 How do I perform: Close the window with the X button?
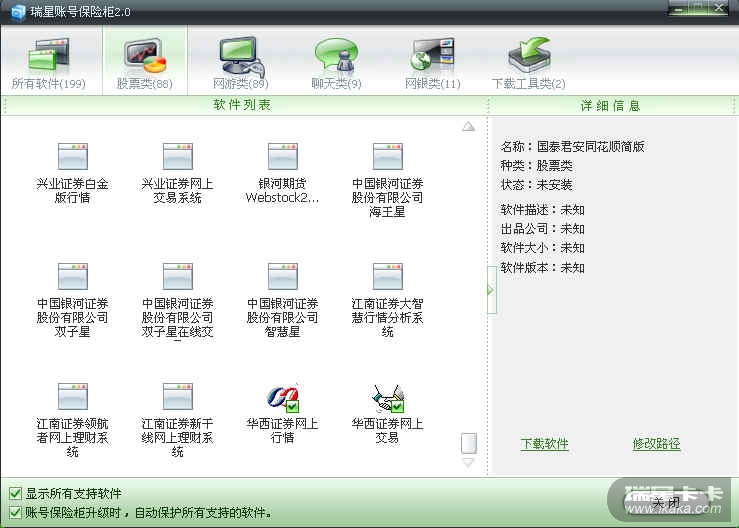click(719, 8)
